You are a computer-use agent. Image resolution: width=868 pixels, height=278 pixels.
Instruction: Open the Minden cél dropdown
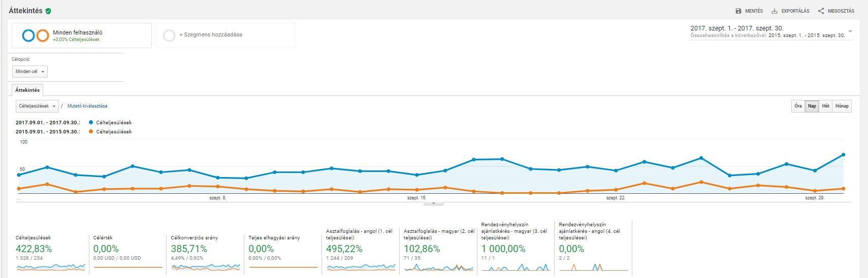pos(30,72)
